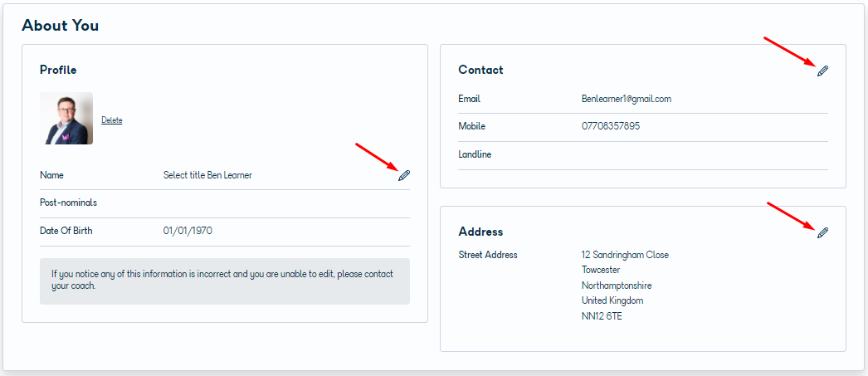Click the About You heading

[x=61, y=26]
